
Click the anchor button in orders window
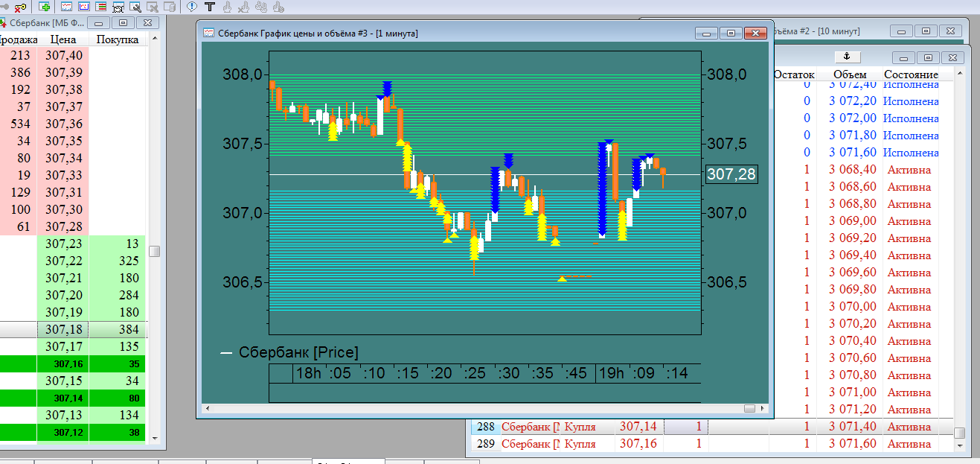(x=847, y=57)
